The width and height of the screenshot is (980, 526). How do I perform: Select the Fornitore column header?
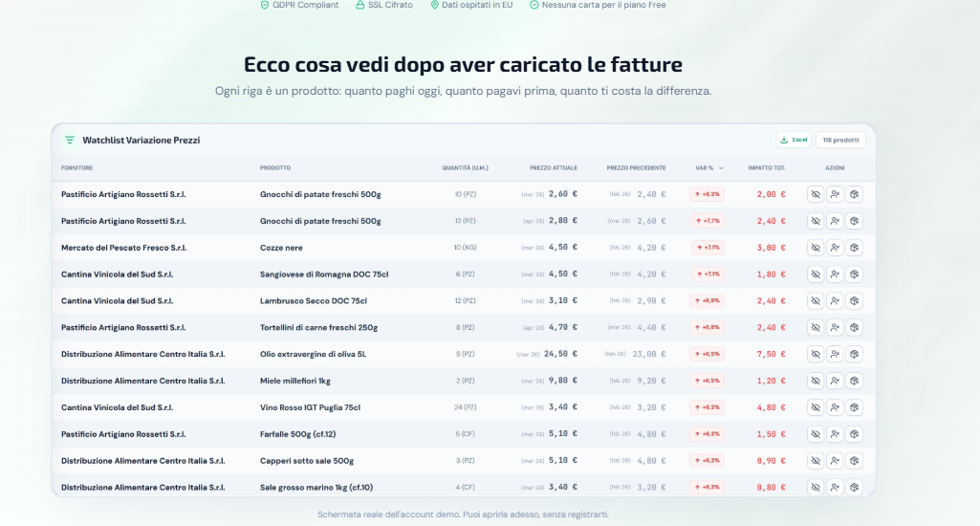point(76,168)
